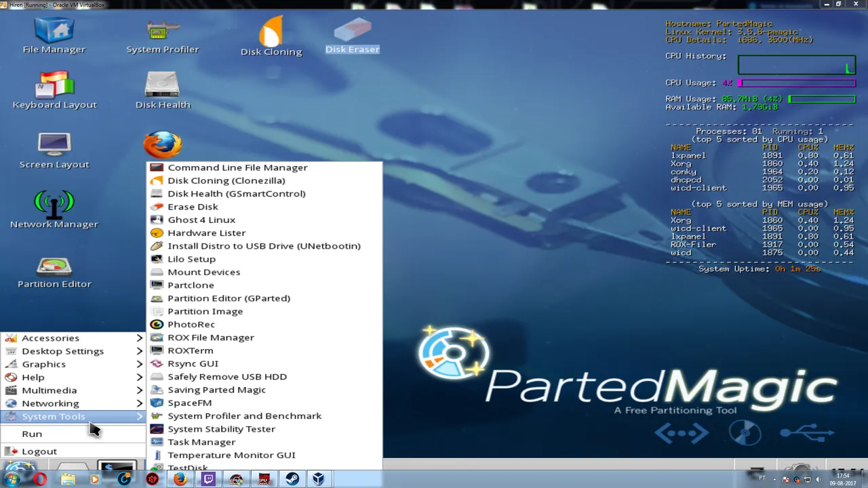
Task: Click the PhotoRec eye icon
Action: pyautogui.click(x=157, y=324)
